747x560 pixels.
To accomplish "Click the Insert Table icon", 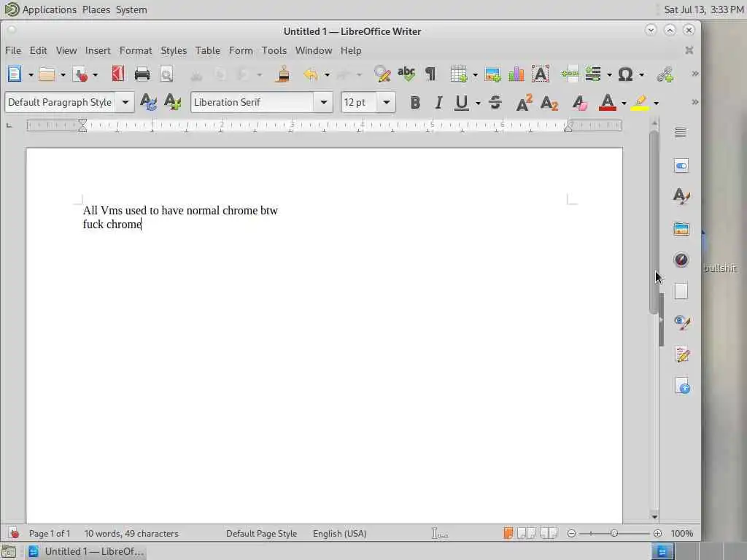I will 458,74.
